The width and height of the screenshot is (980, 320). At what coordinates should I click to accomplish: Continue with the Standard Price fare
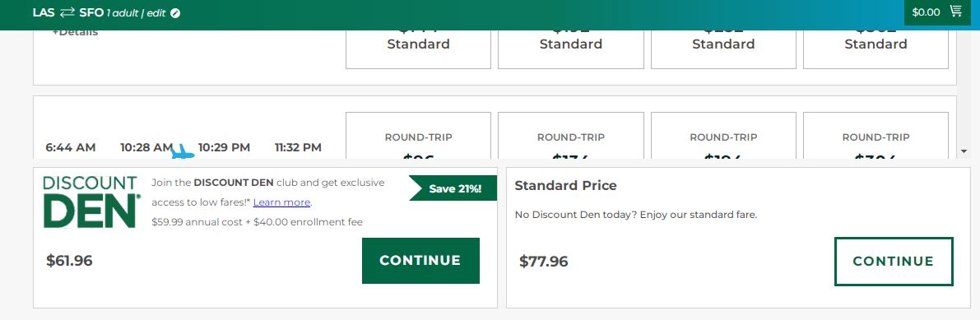[x=894, y=262]
